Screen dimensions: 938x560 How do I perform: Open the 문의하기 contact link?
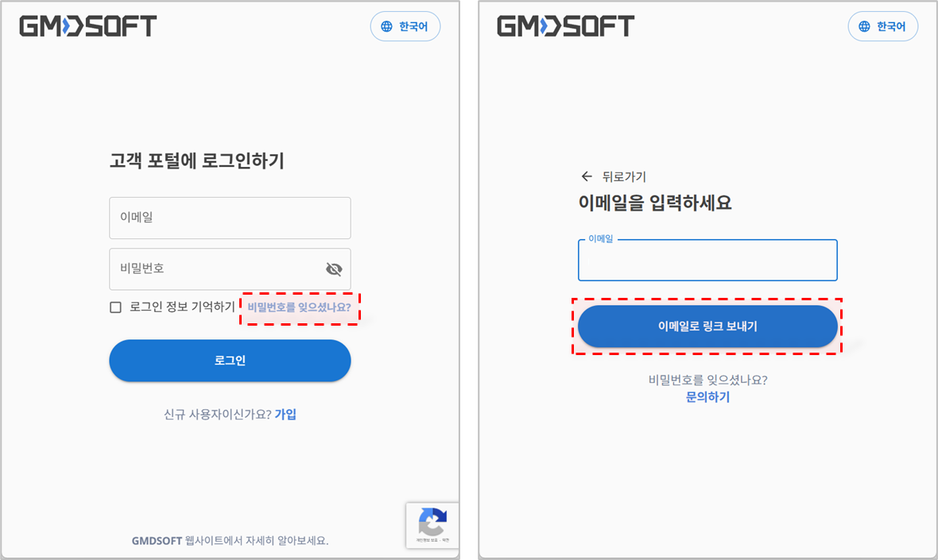point(707,397)
